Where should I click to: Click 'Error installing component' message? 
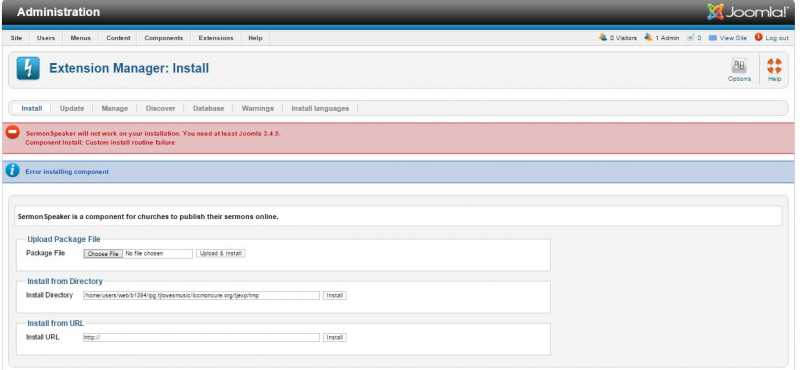click(67, 172)
